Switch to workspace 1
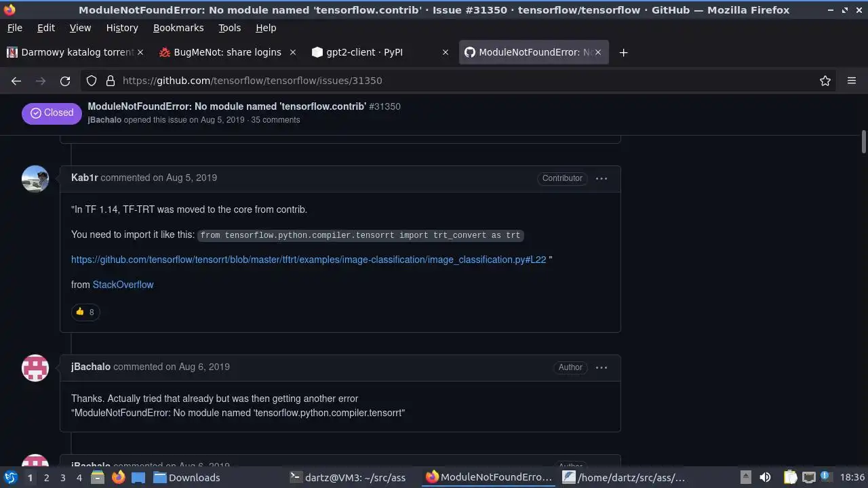Image resolution: width=868 pixels, height=488 pixels. click(30, 478)
